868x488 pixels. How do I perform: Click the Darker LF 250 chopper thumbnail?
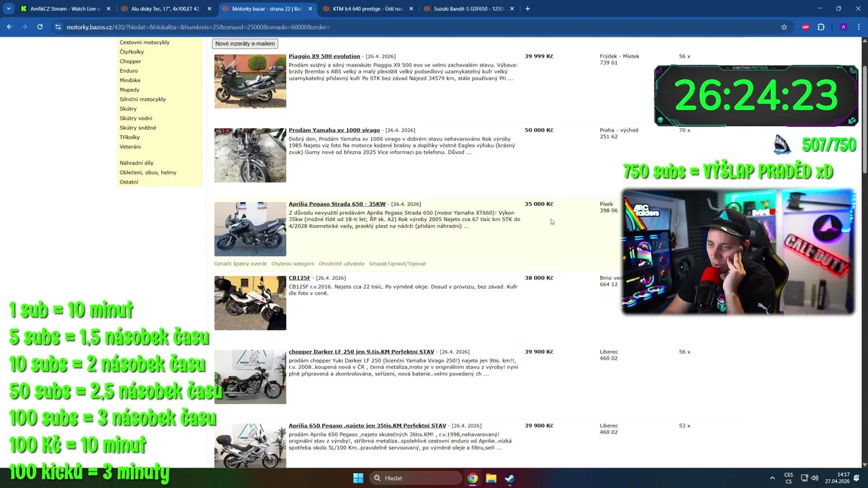tap(250, 376)
